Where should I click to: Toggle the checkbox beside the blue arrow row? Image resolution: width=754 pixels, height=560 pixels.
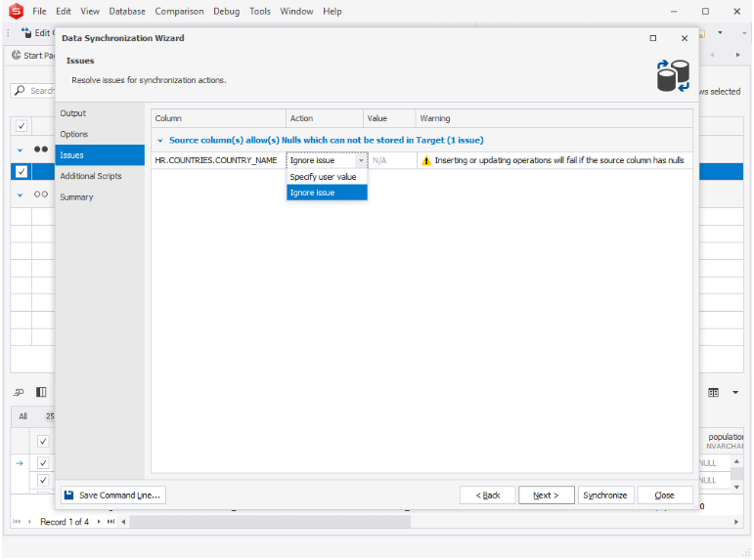click(43, 462)
